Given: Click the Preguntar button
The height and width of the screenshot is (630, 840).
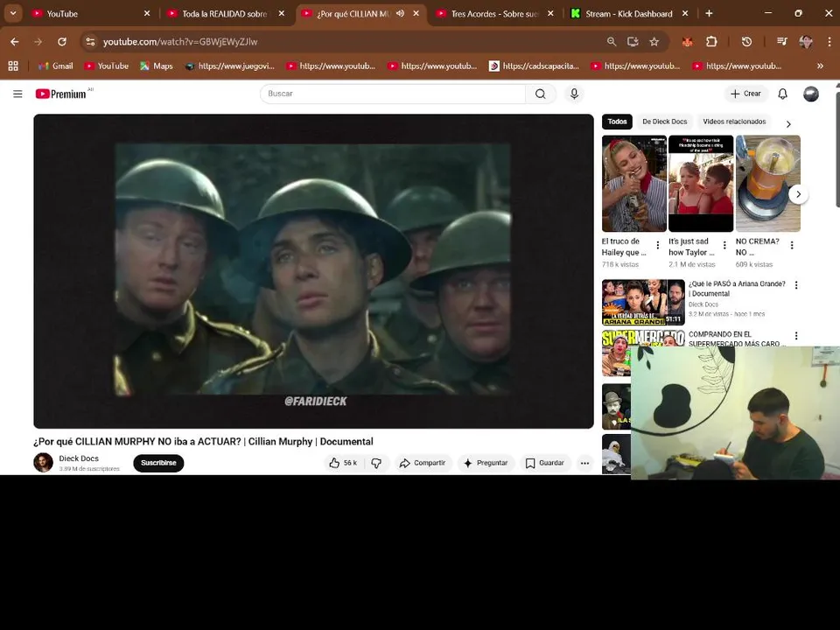Looking at the screenshot, I should [486, 463].
